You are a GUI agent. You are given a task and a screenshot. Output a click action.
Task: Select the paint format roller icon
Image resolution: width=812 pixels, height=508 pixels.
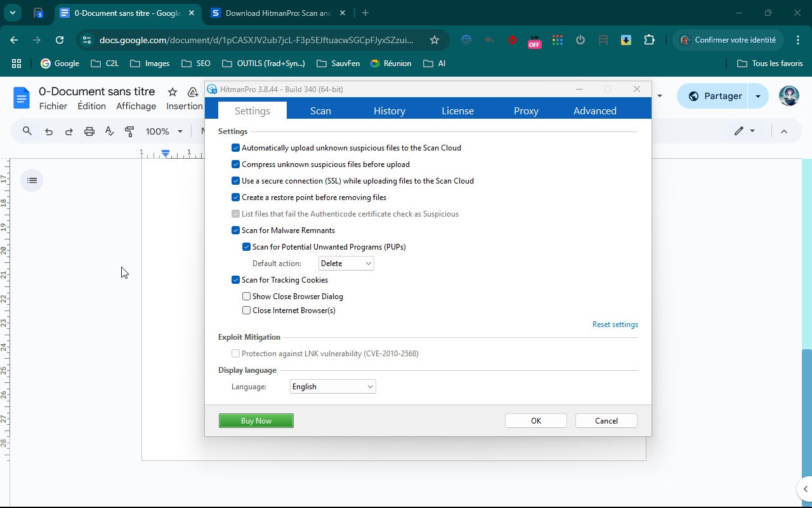click(130, 131)
